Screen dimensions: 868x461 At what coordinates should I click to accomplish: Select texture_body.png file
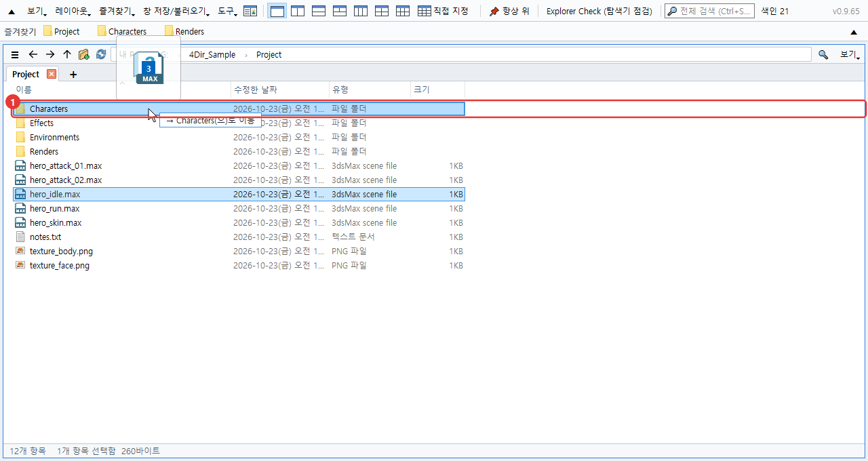[239, 252]
